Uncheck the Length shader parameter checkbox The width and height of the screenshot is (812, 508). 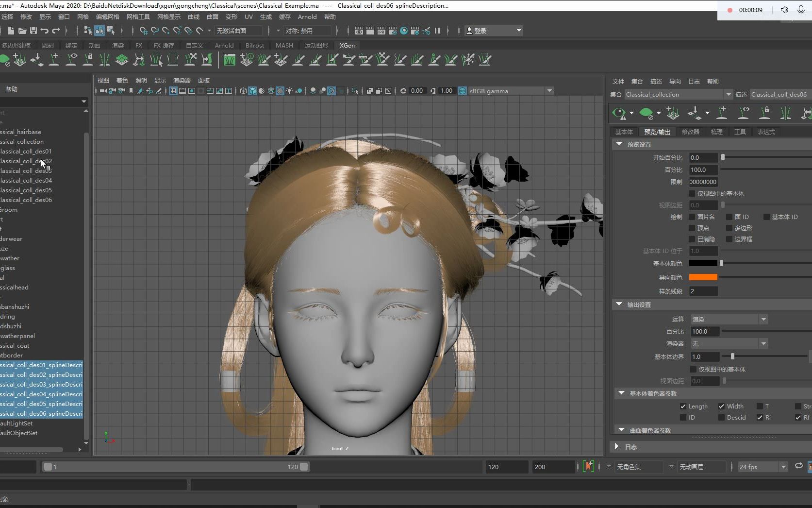(683, 406)
